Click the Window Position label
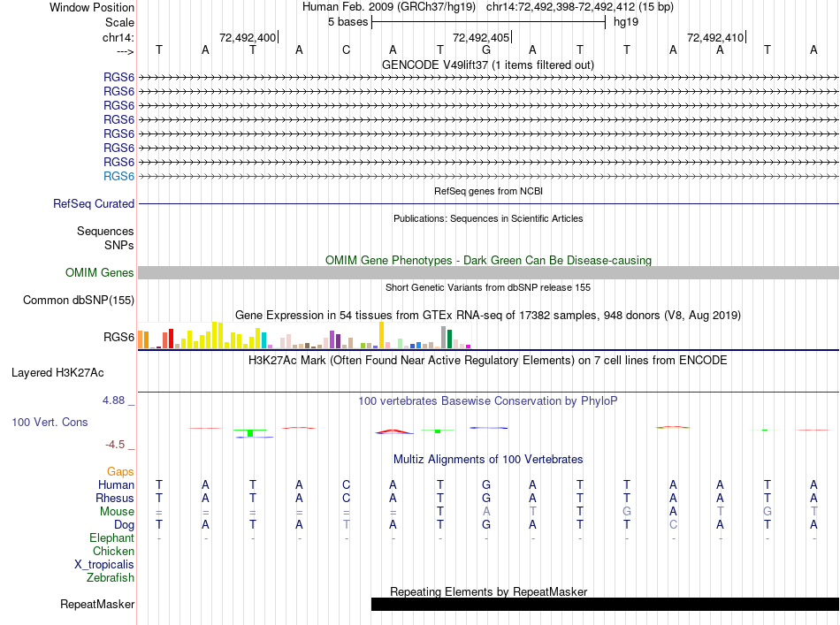This screenshot has height=625, width=840. click(x=92, y=7)
